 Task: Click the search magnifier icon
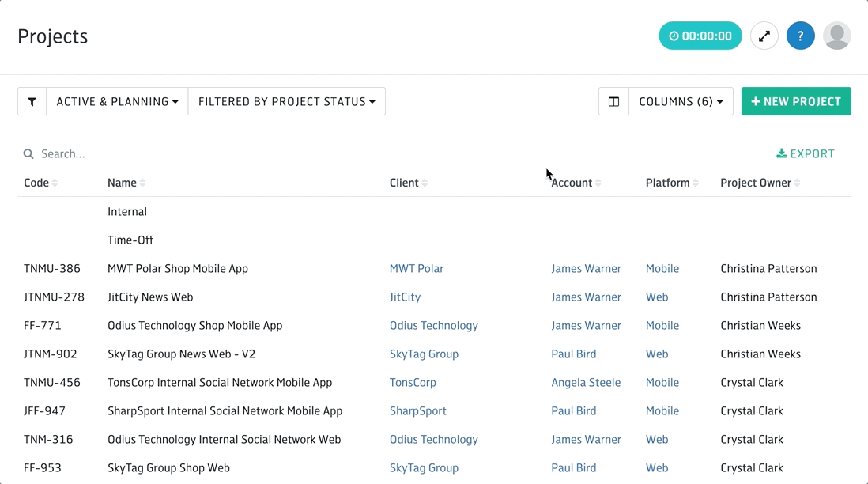[28, 154]
